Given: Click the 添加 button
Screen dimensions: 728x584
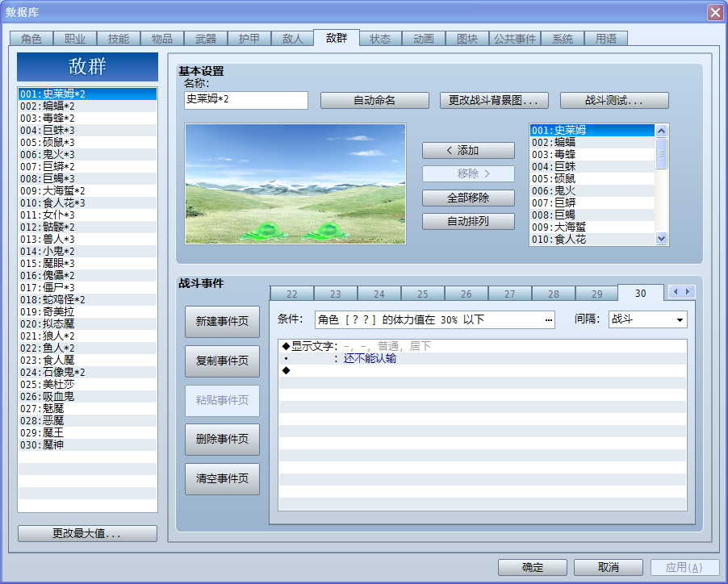Looking at the screenshot, I should 468,150.
